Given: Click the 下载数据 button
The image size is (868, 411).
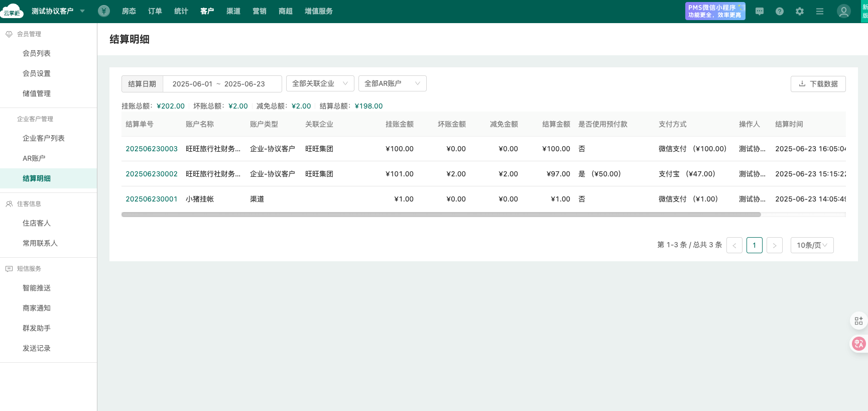Looking at the screenshot, I should click(818, 84).
